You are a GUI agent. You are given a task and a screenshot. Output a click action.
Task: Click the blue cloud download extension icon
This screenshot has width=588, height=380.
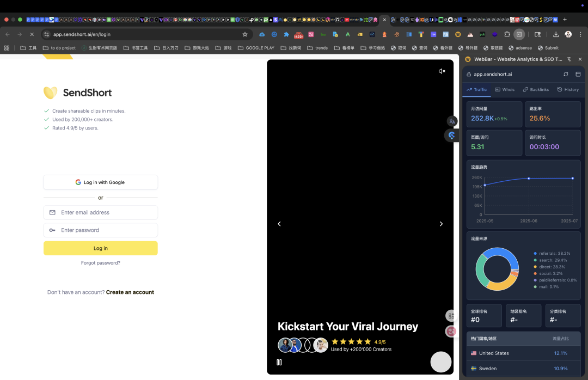pyautogui.click(x=262, y=34)
